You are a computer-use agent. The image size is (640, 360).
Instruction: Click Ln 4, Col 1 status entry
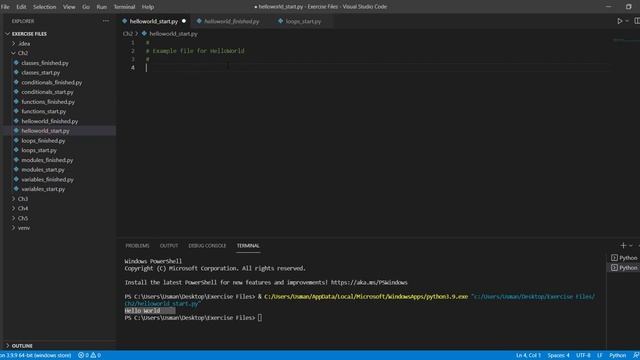528,356
